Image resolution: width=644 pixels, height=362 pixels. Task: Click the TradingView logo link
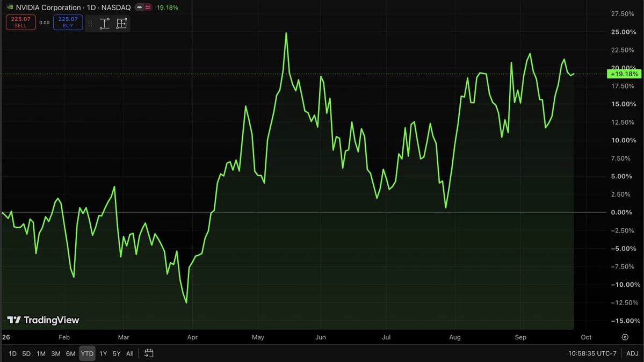click(x=43, y=320)
